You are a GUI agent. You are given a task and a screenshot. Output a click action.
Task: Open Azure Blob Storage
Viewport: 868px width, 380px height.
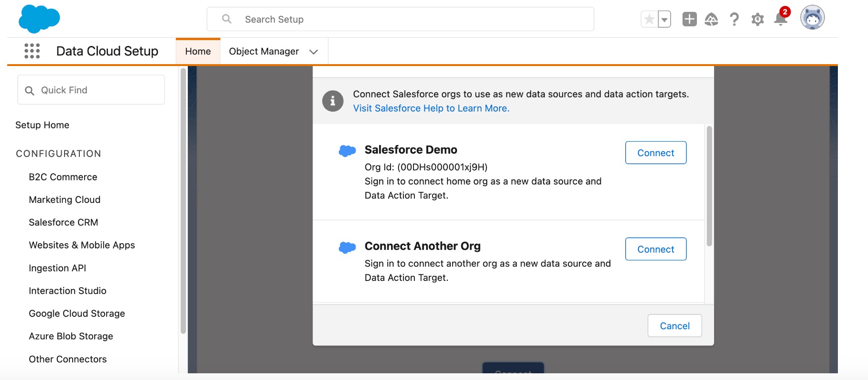[71, 336]
